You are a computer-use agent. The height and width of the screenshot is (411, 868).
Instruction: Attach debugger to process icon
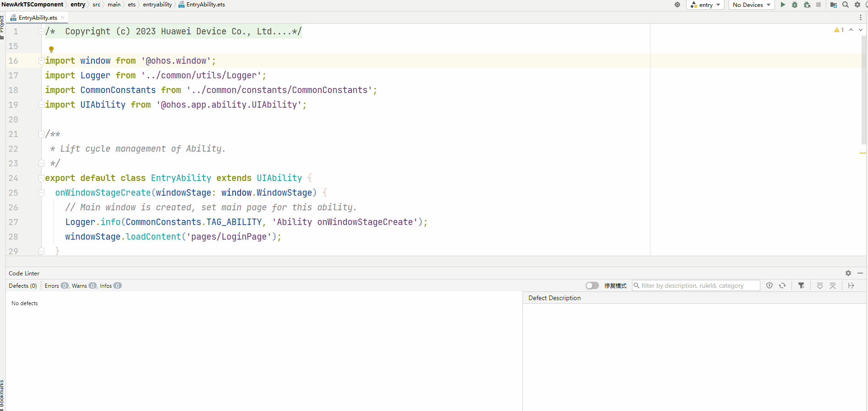(x=807, y=5)
